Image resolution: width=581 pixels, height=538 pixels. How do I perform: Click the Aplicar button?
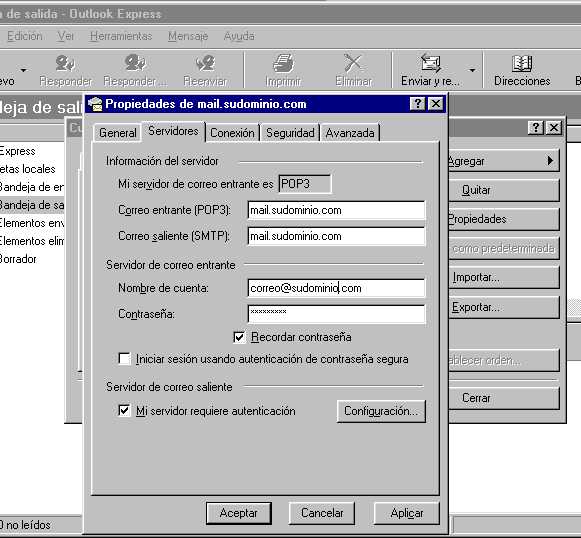click(x=407, y=513)
